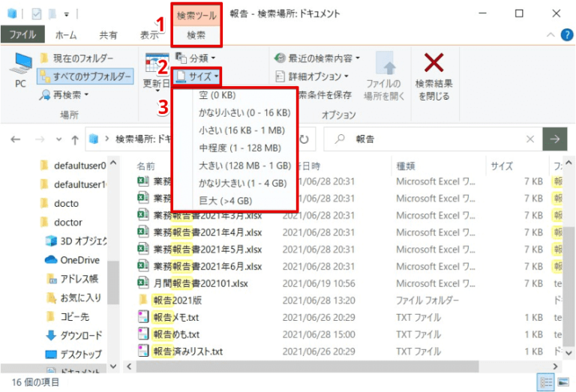Click the search go arrow button

coord(555,139)
